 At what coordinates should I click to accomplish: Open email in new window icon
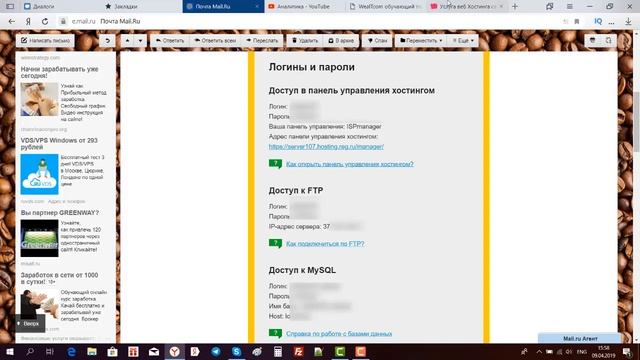pos(609,40)
